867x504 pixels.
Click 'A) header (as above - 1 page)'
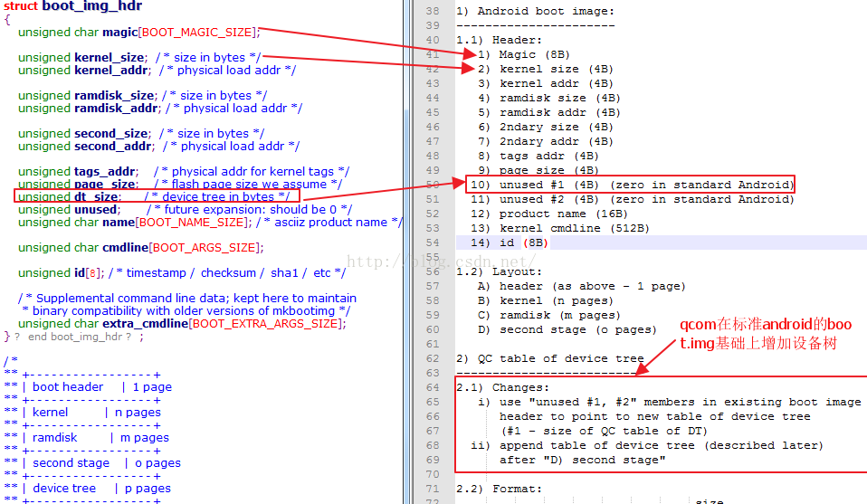582,286
